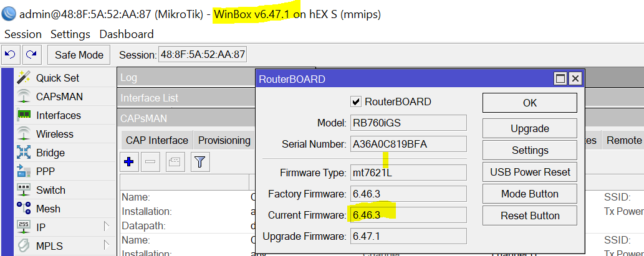Click the Safe Mode button
Viewport: 644px width, 256px height.
pos(79,55)
